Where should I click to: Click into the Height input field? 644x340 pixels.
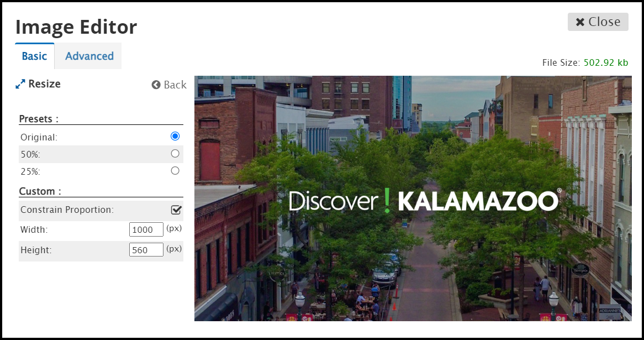pos(146,250)
